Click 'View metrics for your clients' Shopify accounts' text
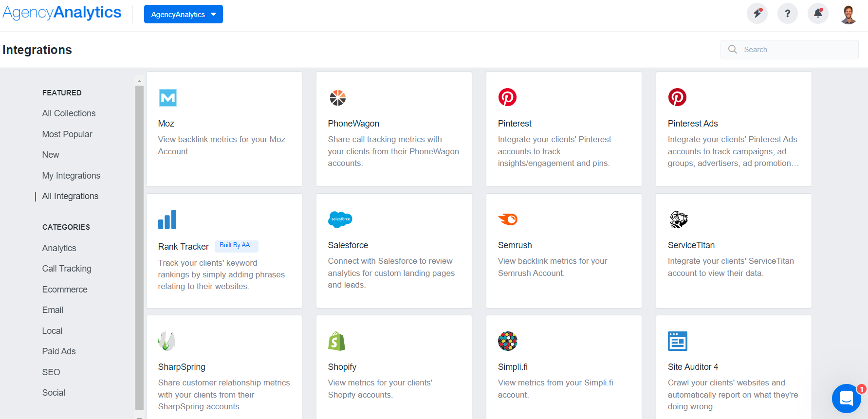 click(x=380, y=389)
